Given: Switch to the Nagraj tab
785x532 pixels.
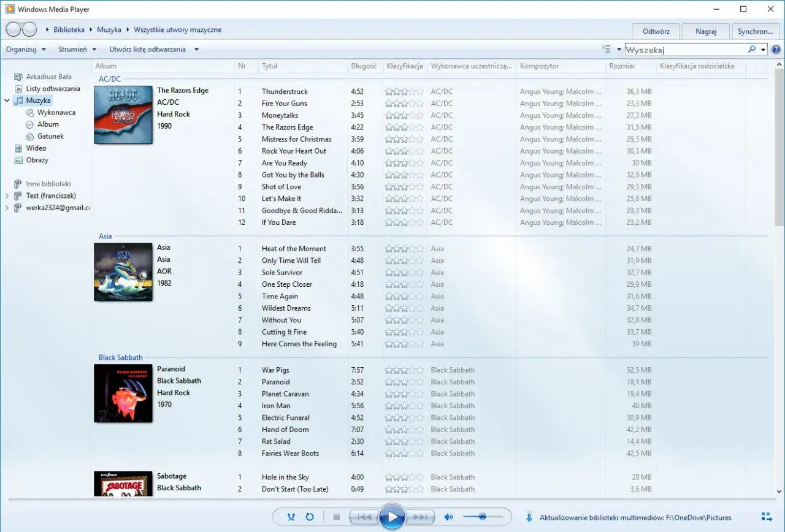Looking at the screenshot, I should click(x=705, y=31).
